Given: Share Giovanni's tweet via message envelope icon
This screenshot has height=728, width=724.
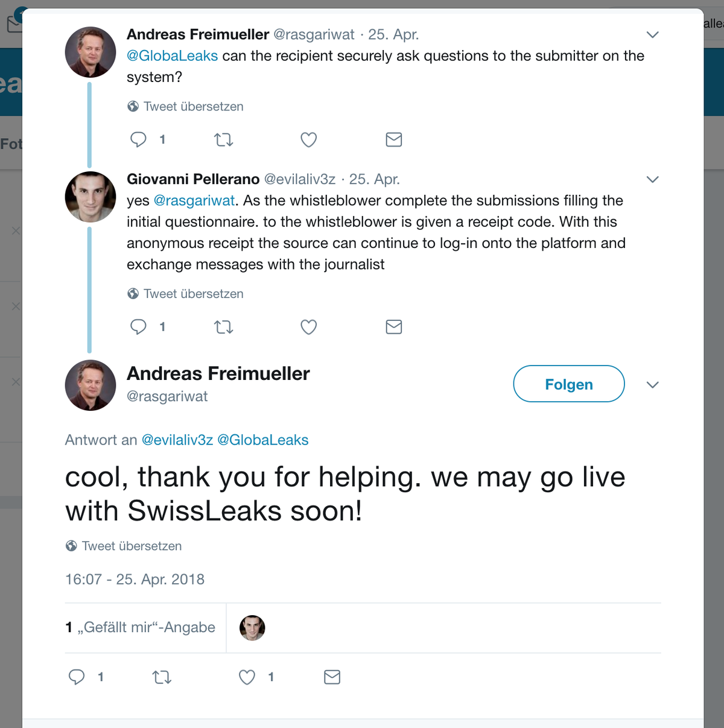Looking at the screenshot, I should (x=394, y=327).
